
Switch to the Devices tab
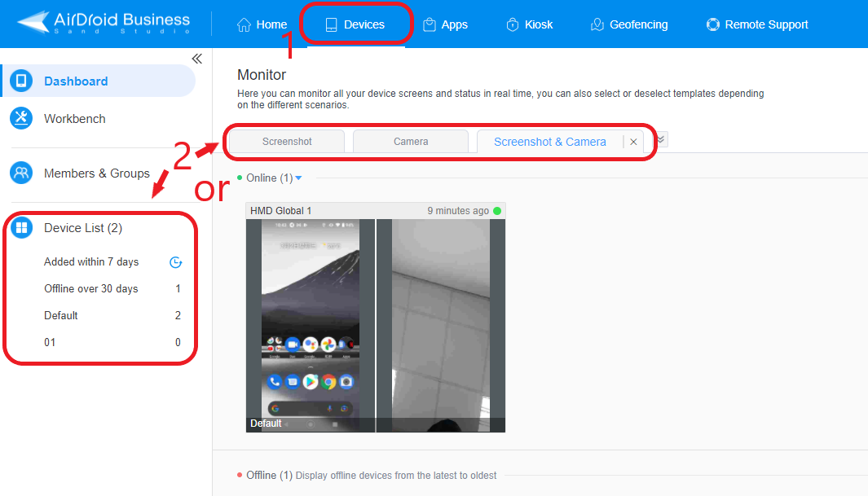click(x=355, y=24)
